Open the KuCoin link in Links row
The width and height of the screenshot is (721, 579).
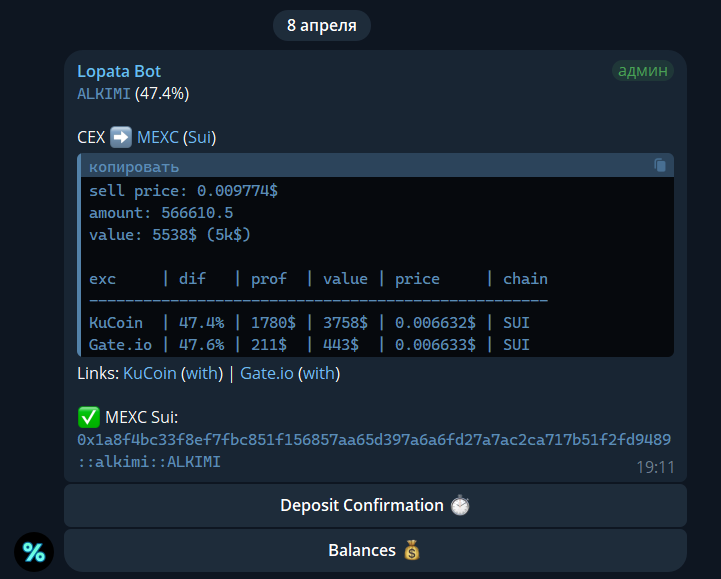(150, 373)
